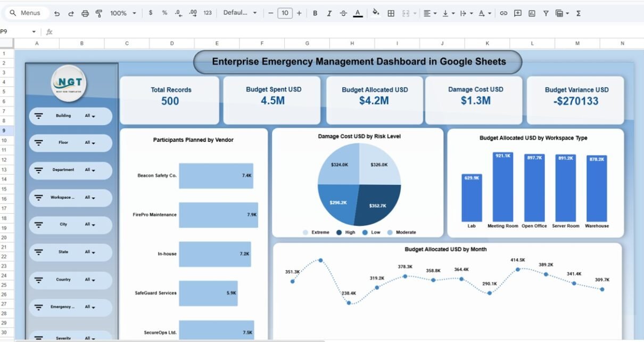Image resolution: width=644 pixels, height=342 pixels.
Task: Click the font size input field
Action: pyautogui.click(x=285, y=13)
